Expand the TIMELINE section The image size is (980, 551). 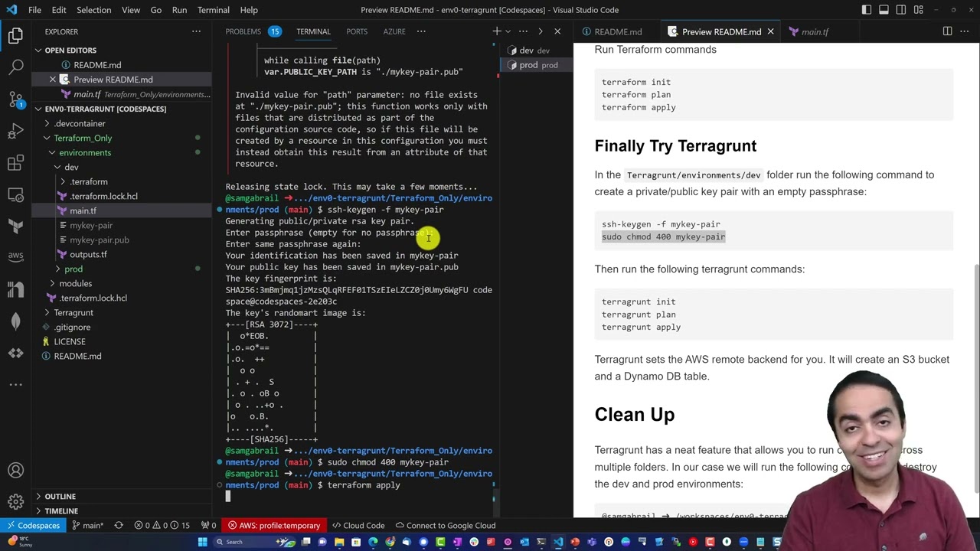[61, 510]
